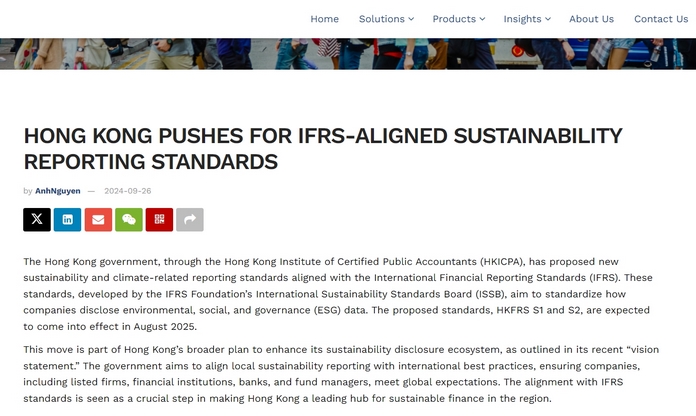Open the Contact Us page

[x=661, y=19]
